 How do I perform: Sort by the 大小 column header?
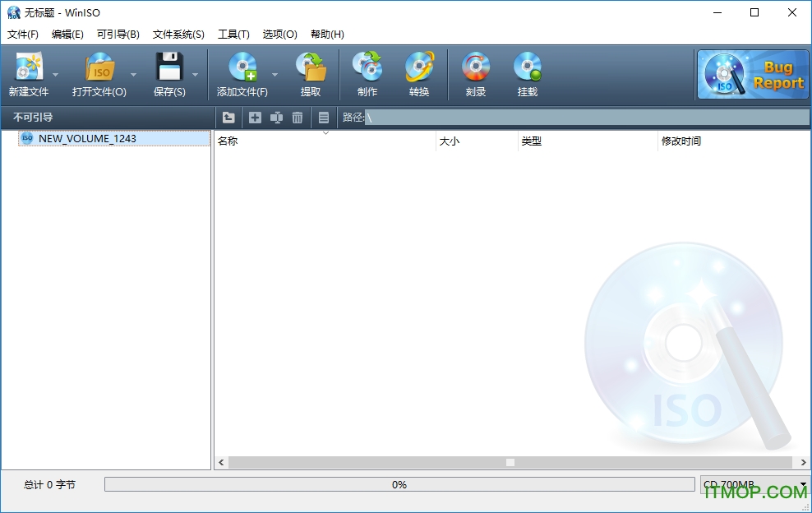click(477, 141)
